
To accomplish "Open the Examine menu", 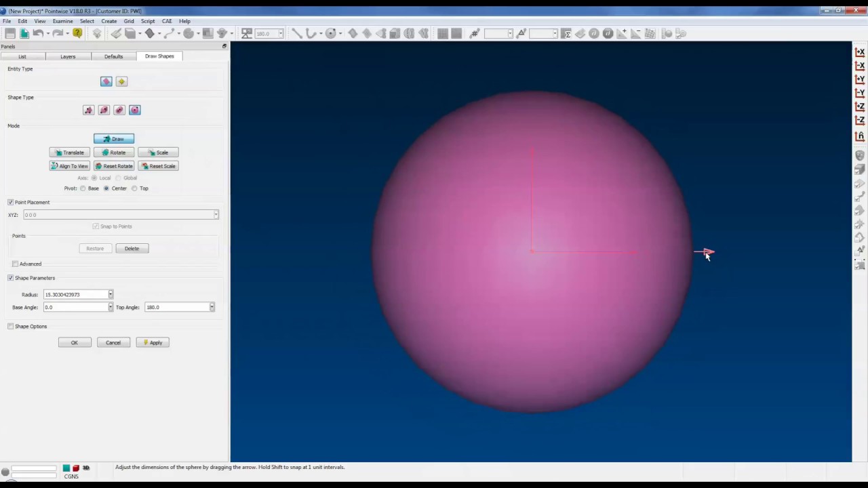I will [62, 21].
